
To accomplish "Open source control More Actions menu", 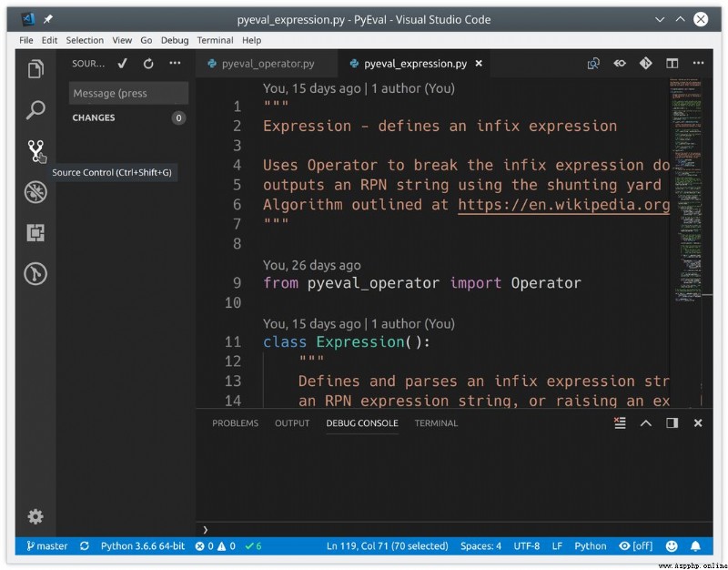I will tap(175, 63).
